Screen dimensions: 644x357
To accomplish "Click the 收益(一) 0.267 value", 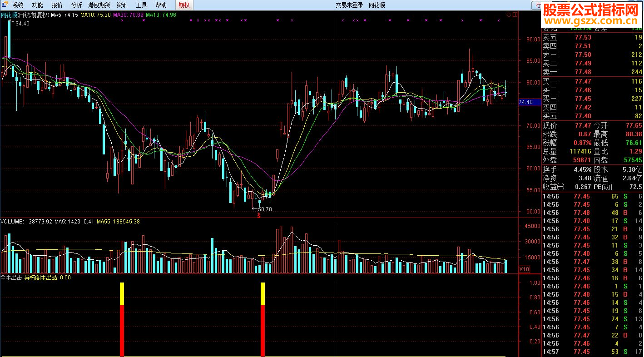I will pos(583,187).
